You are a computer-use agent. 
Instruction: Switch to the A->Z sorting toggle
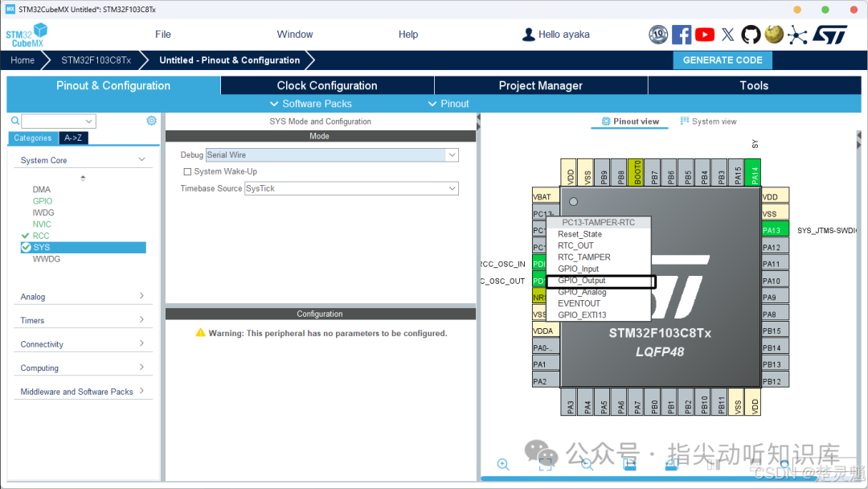point(73,138)
